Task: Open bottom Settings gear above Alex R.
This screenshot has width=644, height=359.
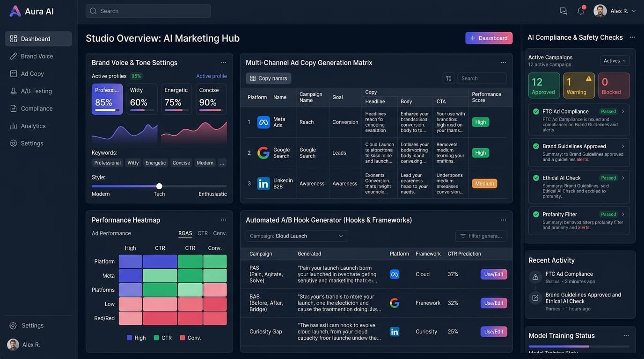Action: 13,325
